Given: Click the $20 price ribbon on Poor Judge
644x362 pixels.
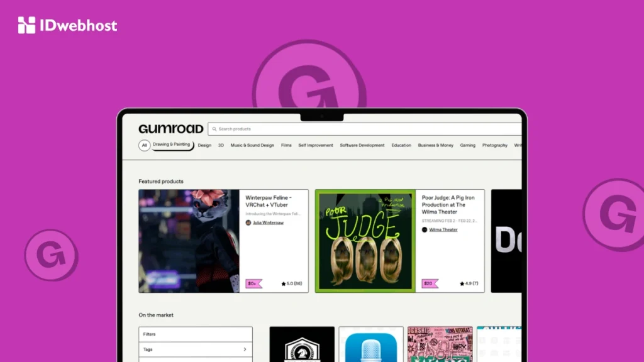Looking at the screenshot, I should (428, 283).
